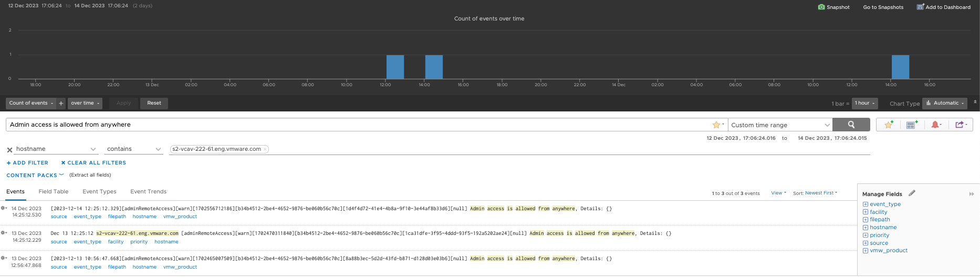Screen dimensions: 980x277
Task: Switch to the Field Table tab
Action: click(54, 191)
